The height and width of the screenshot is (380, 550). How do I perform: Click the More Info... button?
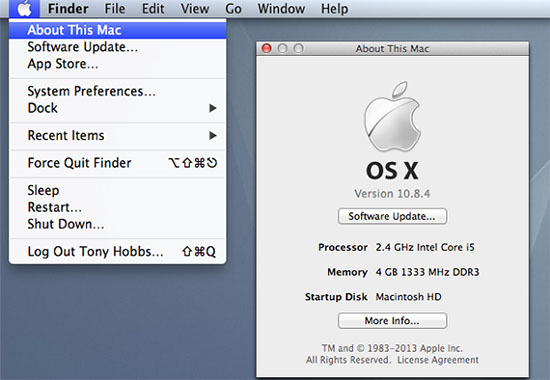[392, 321]
